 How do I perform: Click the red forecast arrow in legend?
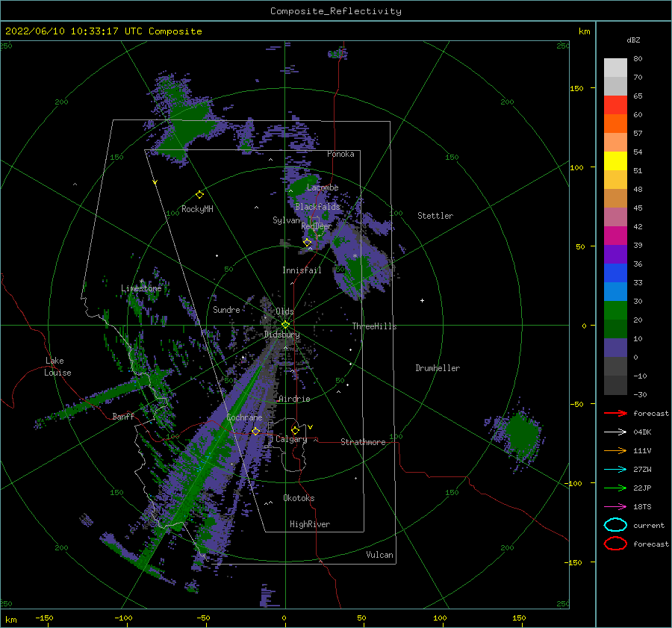point(615,413)
